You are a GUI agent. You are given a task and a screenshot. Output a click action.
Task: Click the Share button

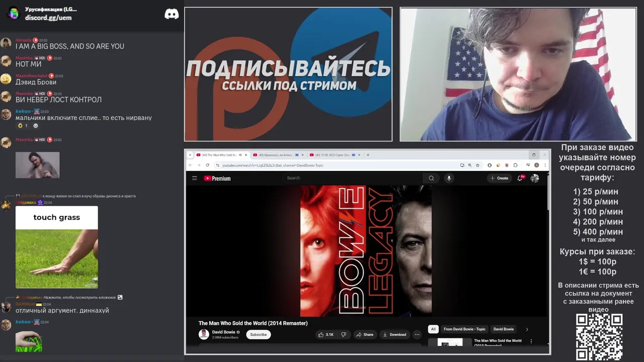click(365, 334)
